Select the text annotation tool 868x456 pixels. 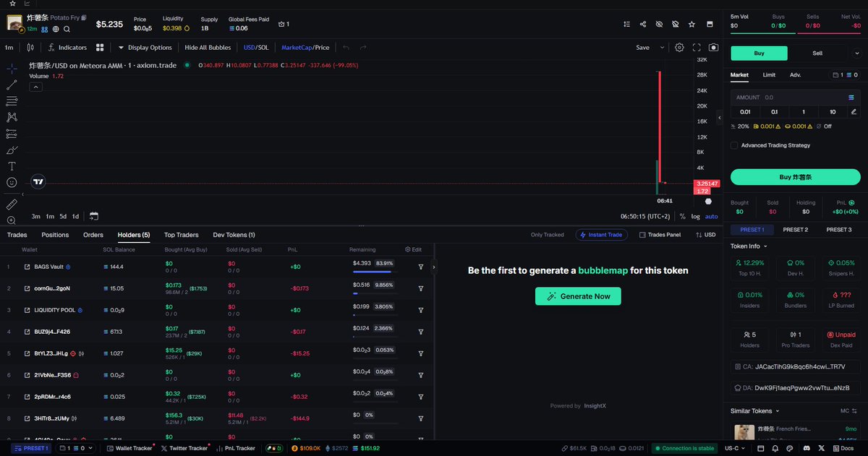click(x=12, y=166)
